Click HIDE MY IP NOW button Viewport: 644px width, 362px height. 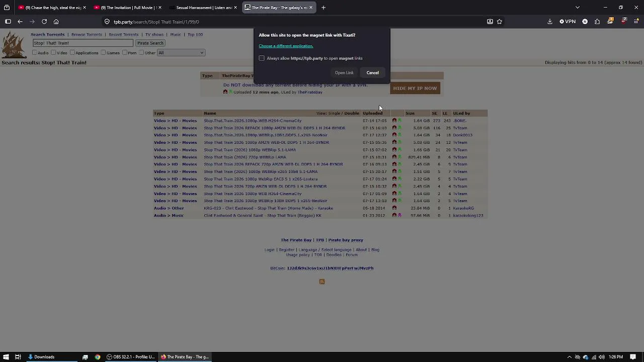click(415, 88)
